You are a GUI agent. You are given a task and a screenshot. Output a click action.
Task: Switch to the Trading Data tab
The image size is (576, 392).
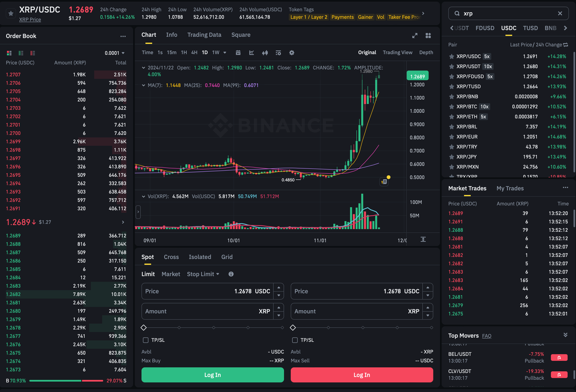(x=204, y=35)
